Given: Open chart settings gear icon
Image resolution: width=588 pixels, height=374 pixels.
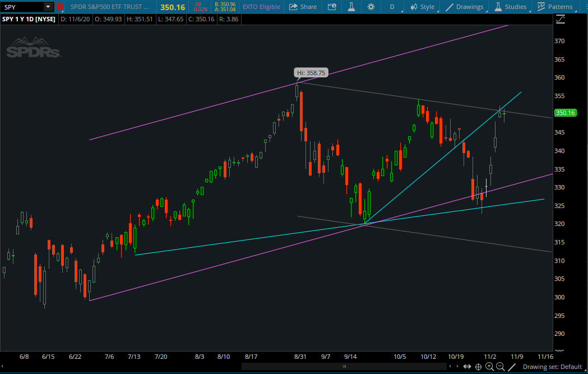Looking at the screenshot, I should click(371, 7).
